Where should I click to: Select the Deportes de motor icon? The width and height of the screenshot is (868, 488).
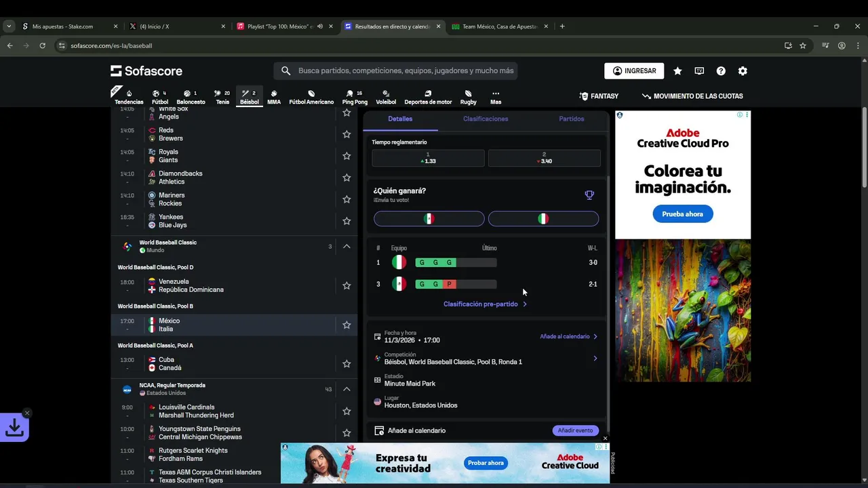pos(428,98)
